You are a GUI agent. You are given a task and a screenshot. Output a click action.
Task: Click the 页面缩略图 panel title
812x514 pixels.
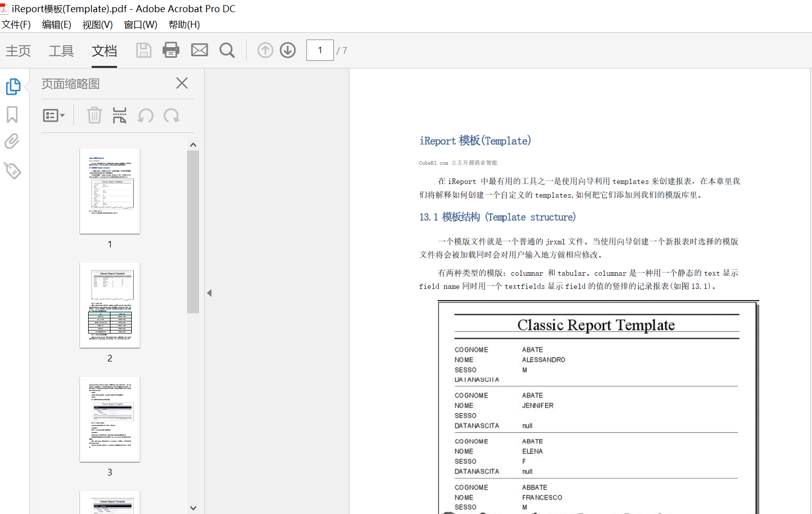coord(70,84)
